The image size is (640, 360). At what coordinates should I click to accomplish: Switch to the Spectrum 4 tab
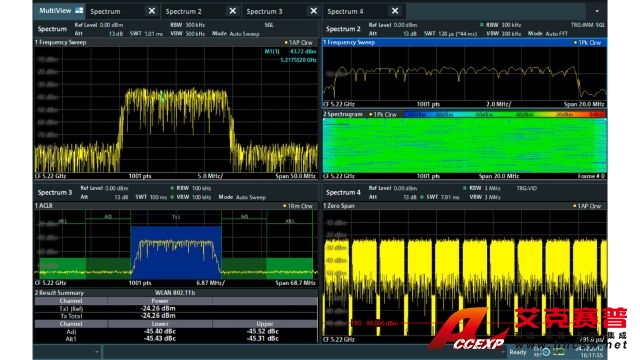345,11
